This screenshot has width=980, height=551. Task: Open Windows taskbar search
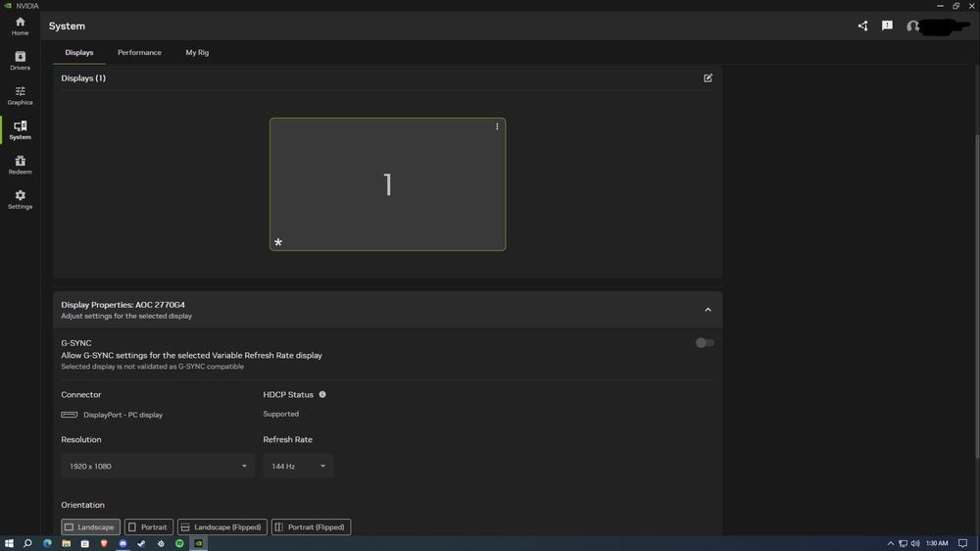(27, 543)
